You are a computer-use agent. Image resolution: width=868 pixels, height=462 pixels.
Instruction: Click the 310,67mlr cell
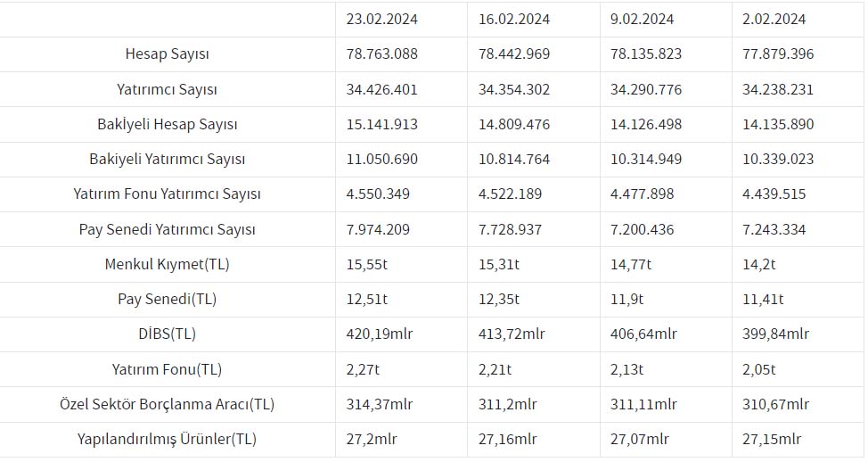(775, 404)
